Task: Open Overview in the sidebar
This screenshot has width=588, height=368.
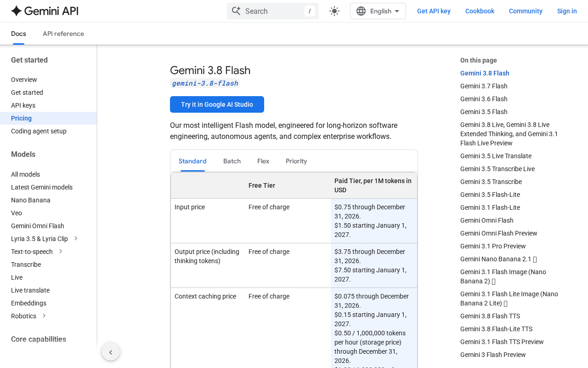Action: [24, 80]
